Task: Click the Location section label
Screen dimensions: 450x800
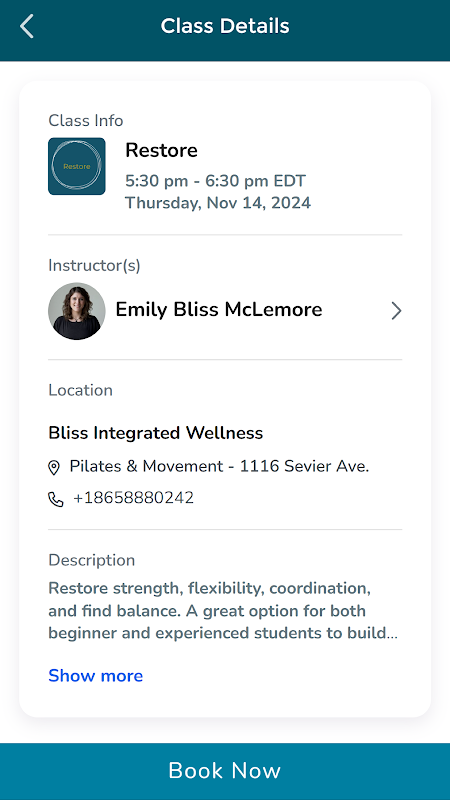Action: (x=81, y=390)
